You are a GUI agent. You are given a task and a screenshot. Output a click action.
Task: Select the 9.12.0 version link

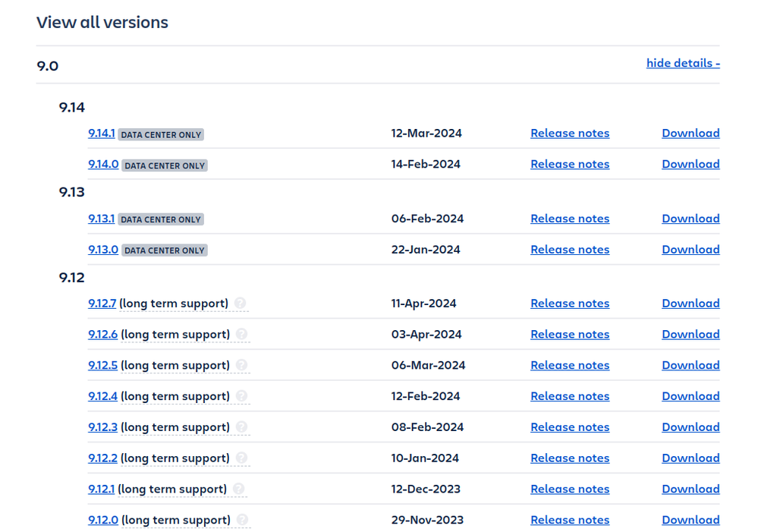(102, 520)
